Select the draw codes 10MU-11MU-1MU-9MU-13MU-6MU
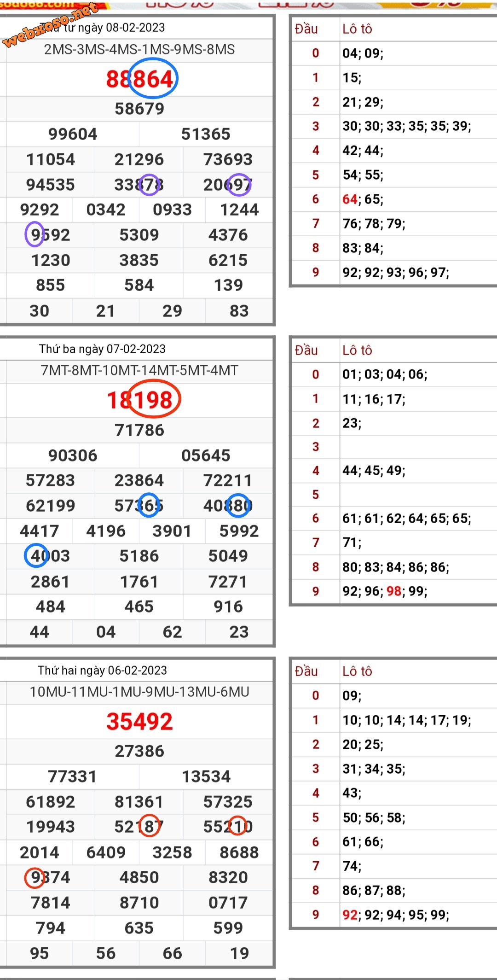Screen dimensions: 497x980 click(139, 692)
